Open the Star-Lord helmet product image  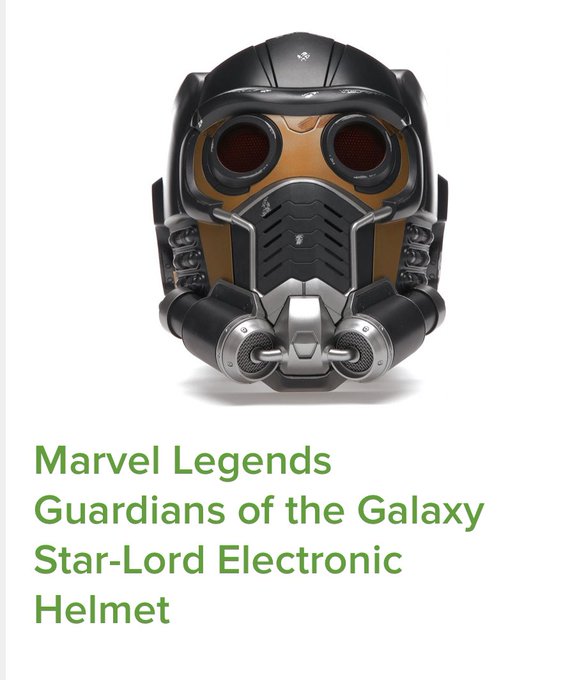click(x=299, y=212)
